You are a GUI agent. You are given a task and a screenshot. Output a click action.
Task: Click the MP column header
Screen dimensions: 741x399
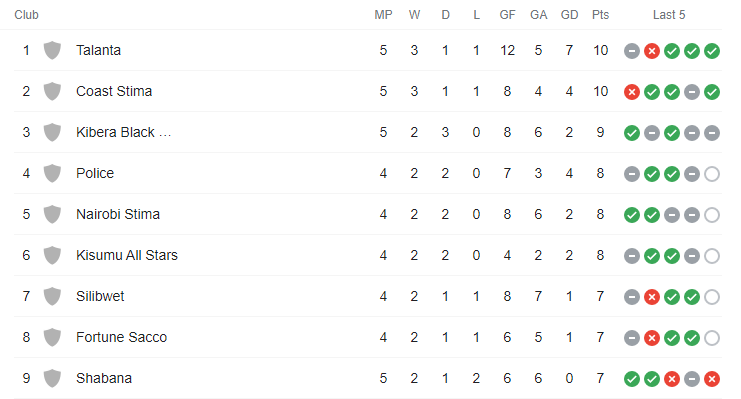pyautogui.click(x=383, y=15)
